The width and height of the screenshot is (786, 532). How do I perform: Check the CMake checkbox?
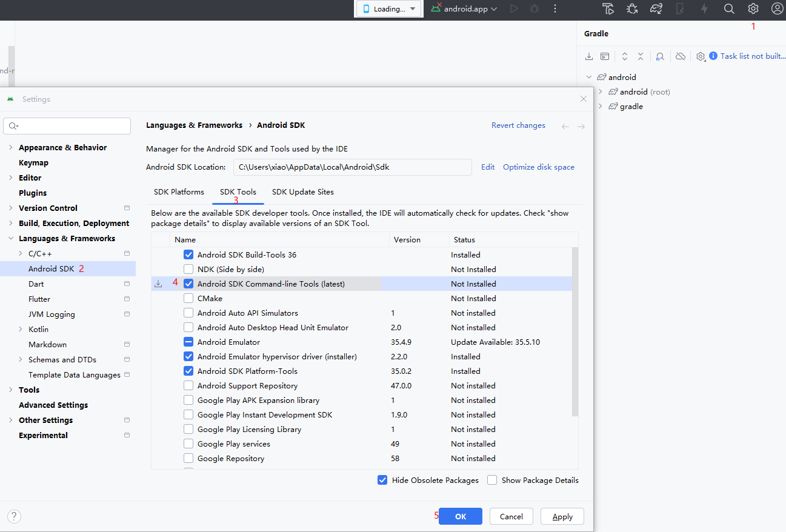click(188, 298)
